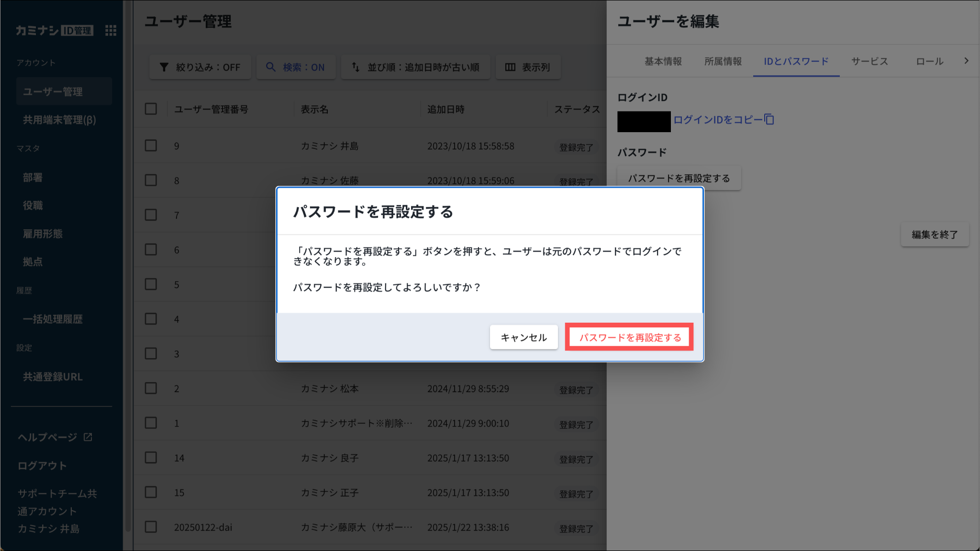Click the display columns icon

510,67
